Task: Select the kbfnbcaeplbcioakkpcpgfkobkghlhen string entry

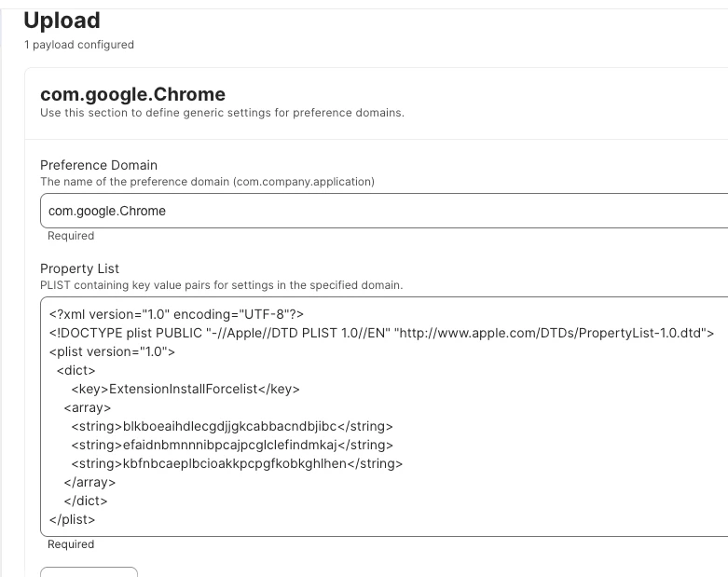Action: 237,463
